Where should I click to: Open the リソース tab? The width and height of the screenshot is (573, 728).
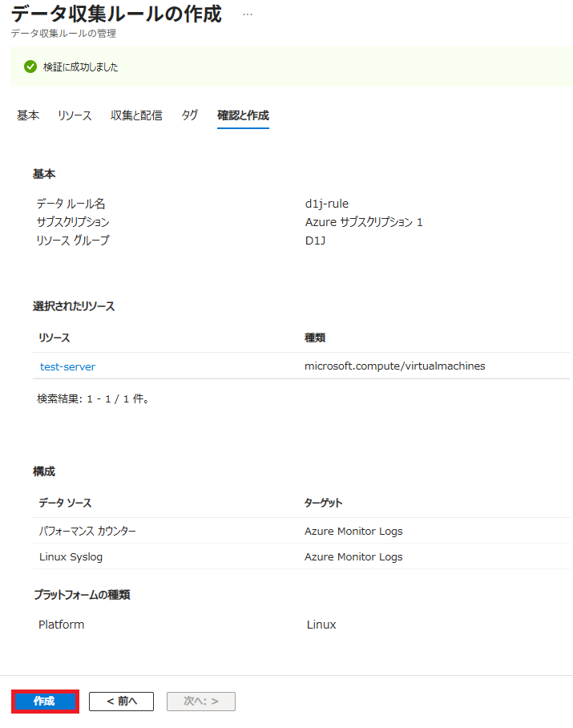pos(75,115)
